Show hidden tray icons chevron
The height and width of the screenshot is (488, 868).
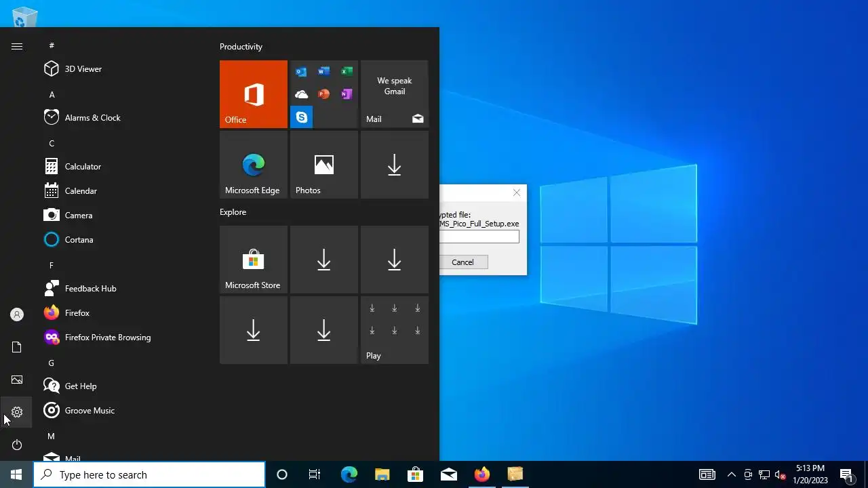pyautogui.click(x=731, y=474)
